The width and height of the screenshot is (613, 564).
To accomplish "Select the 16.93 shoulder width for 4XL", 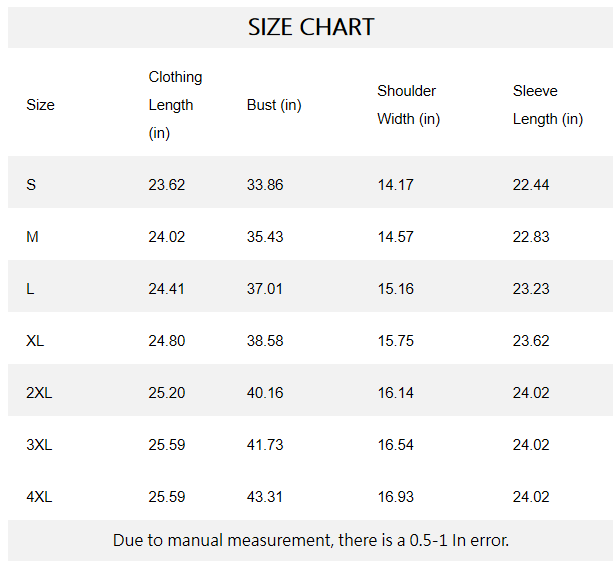I will click(395, 497).
